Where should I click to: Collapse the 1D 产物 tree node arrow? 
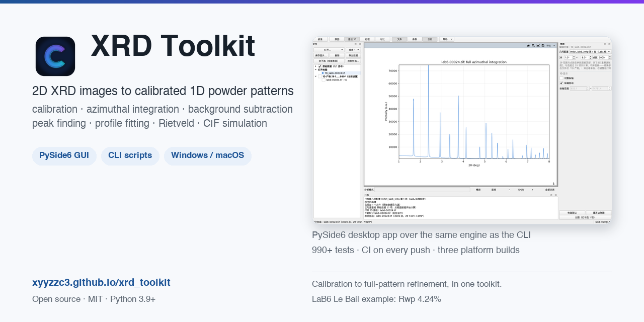pyautogui.click(x=315, y=76)
